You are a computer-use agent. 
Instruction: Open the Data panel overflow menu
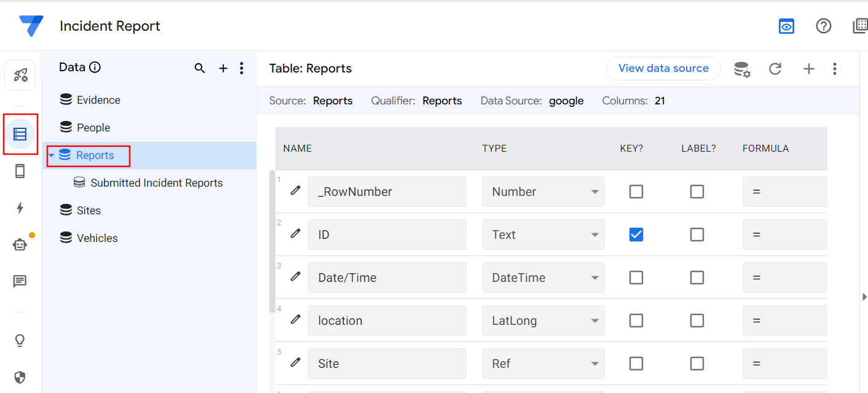(x=241, y=68)
